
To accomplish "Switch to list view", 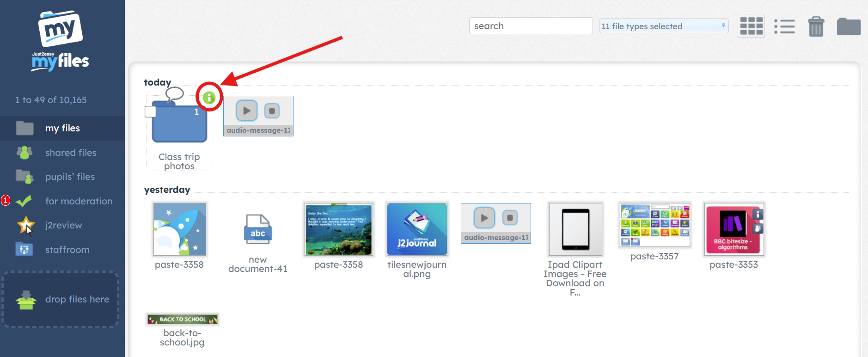I will tap(784, 26).
